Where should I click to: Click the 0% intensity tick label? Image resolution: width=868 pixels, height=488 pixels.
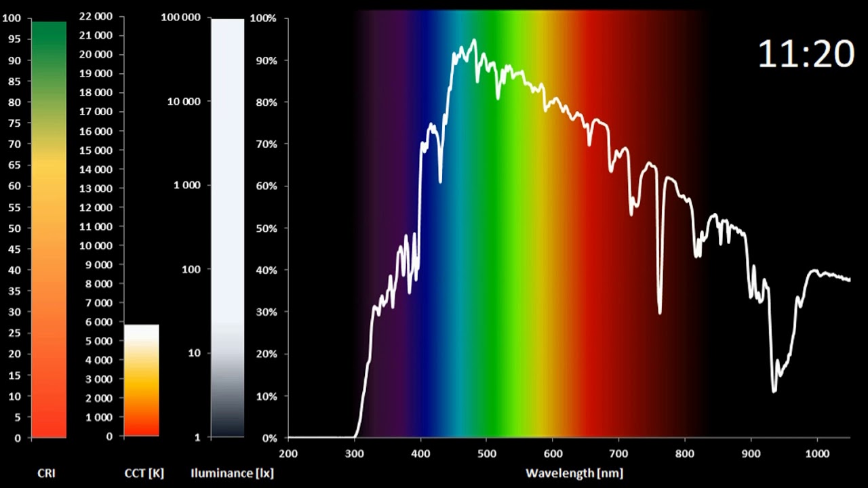point(269,438)
